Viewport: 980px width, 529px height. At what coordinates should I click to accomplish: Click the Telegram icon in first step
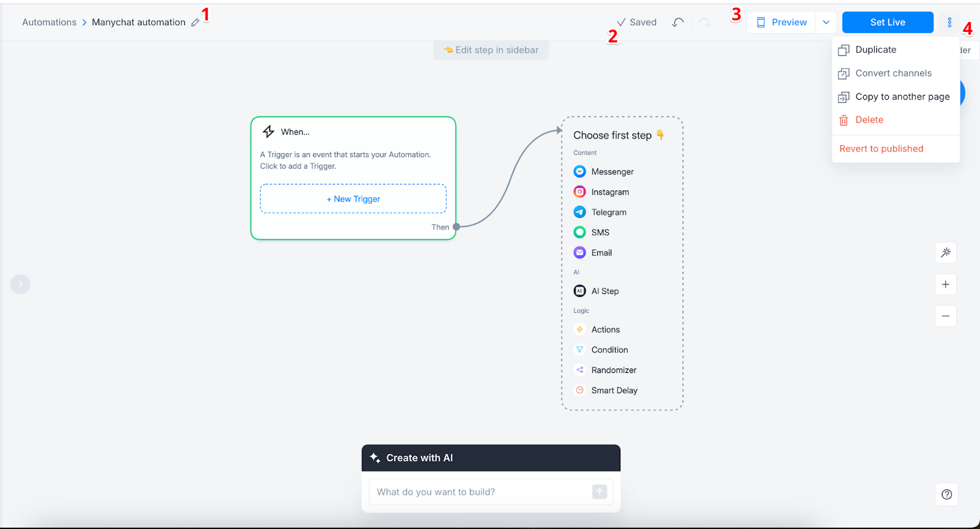coord(579,212)
